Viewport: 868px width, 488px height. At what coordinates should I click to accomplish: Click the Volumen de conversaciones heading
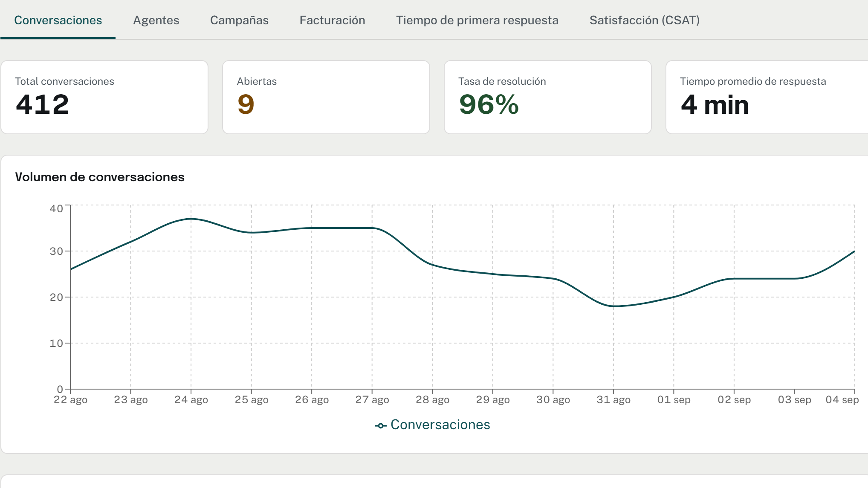(x=100, y=177)
